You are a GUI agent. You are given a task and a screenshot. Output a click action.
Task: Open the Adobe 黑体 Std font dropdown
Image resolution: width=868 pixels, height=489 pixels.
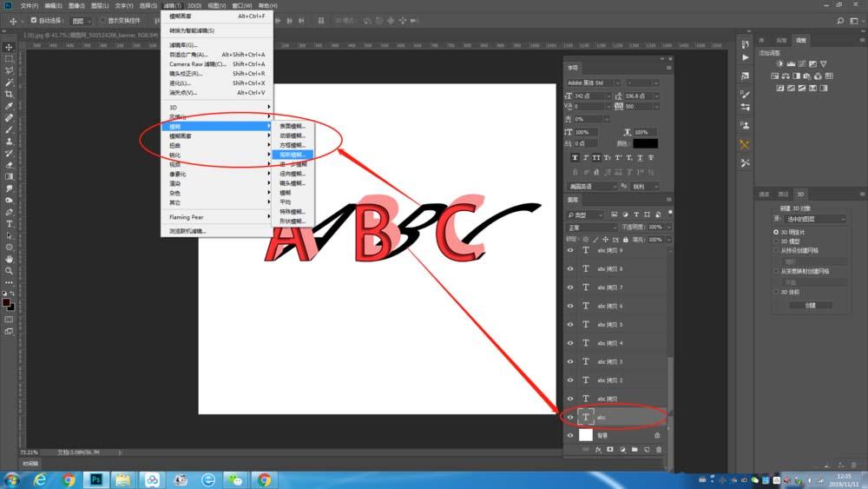[594, 83]
